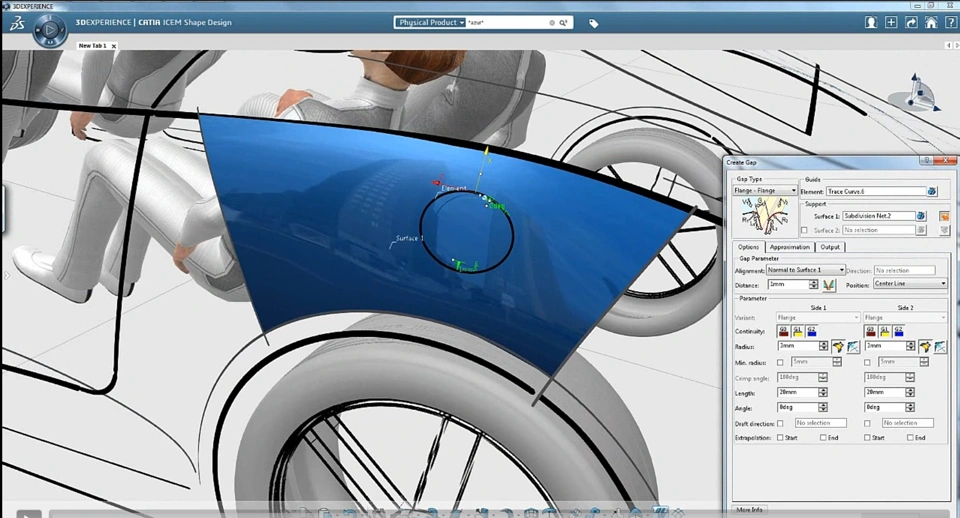Click the Side 1 Angle 0deg field
960x518 pixels.
(x=797, y=408)
